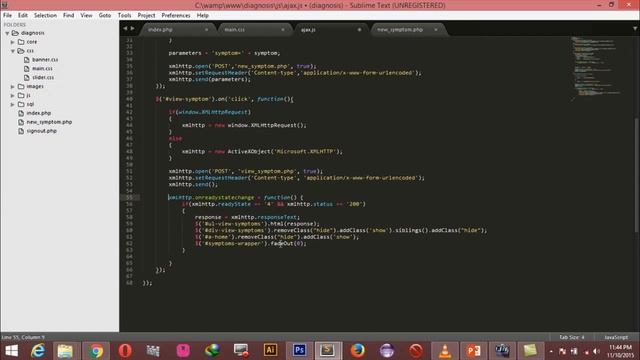Expand the sql folder

tap(13, 104)
